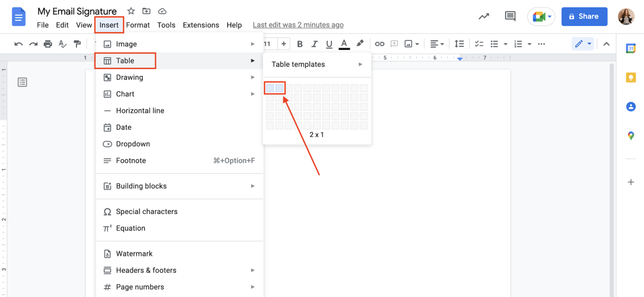Click the print icon
Viewport: 644px width, 297px height.
(48, 44)
